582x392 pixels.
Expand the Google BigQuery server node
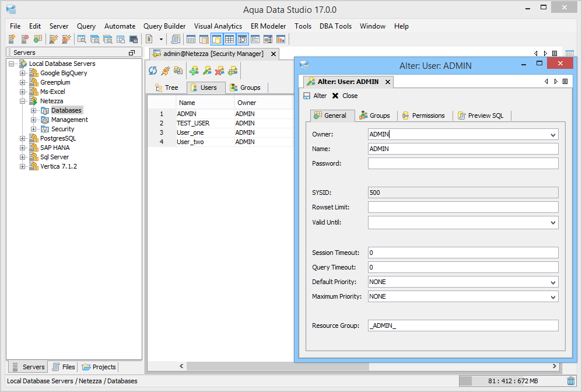(22, 73)
